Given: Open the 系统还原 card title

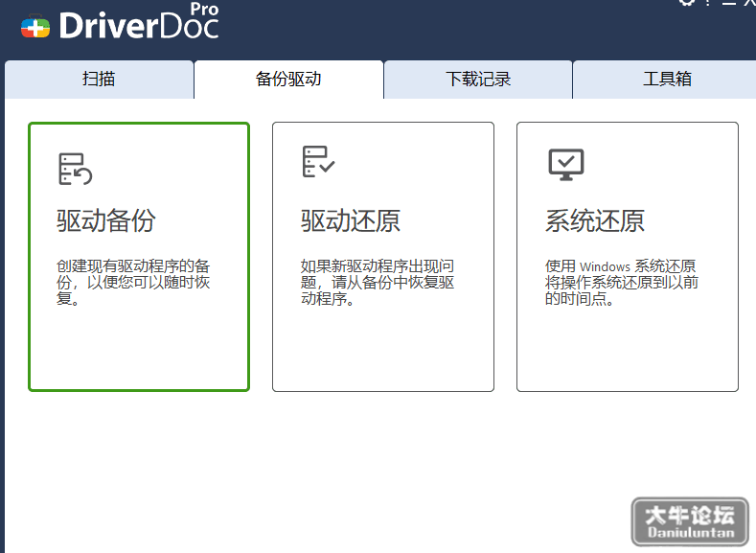Looking at the screenshot, I should click(x=595, y=220).
